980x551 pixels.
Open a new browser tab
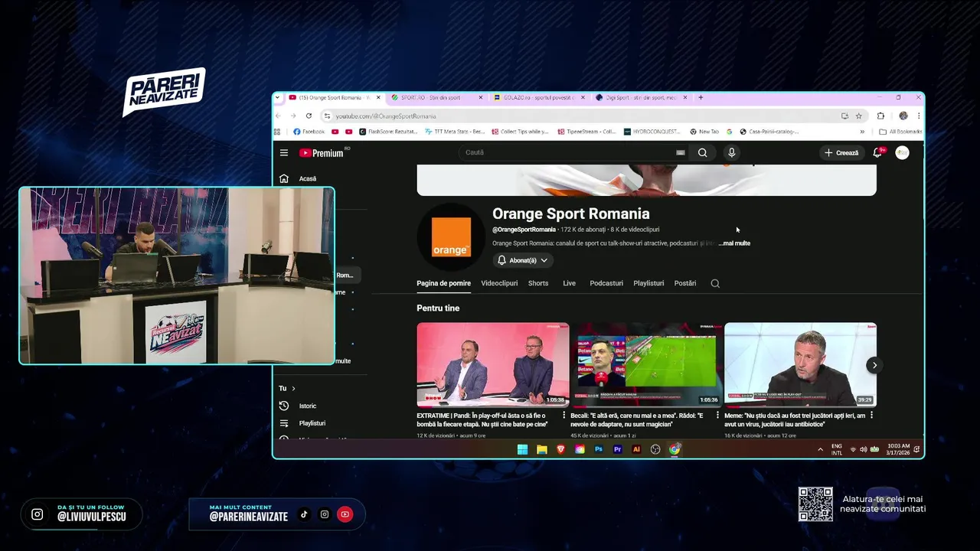[x=701, y=98]
